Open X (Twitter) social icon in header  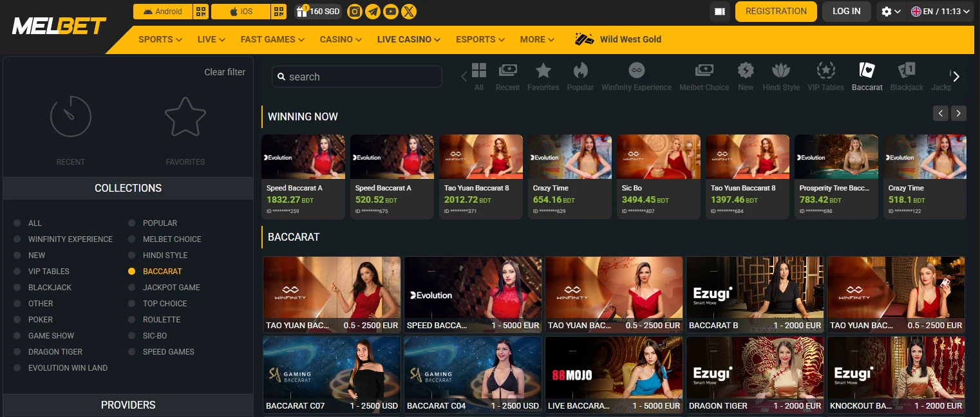click(x=408, y=12)
